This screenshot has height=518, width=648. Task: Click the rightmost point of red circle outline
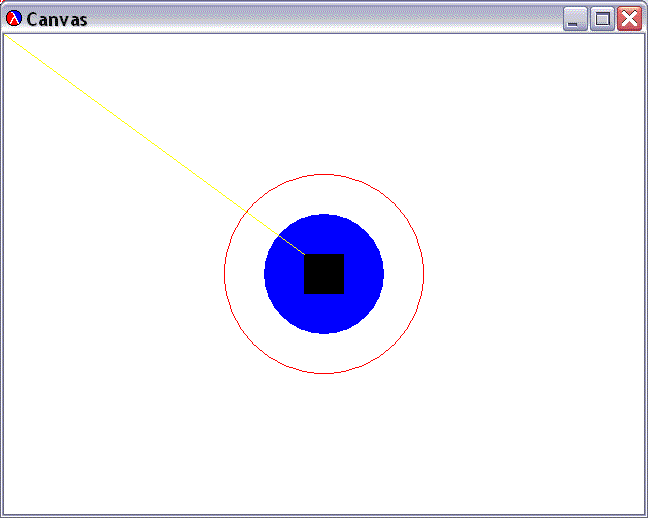click(x=424, y=274)
